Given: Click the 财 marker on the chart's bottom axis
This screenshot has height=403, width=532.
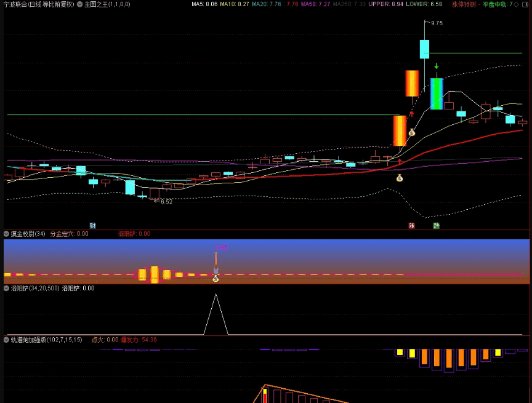Looking at the screenshot, I should pyautogui.click(x=92, y=226).
